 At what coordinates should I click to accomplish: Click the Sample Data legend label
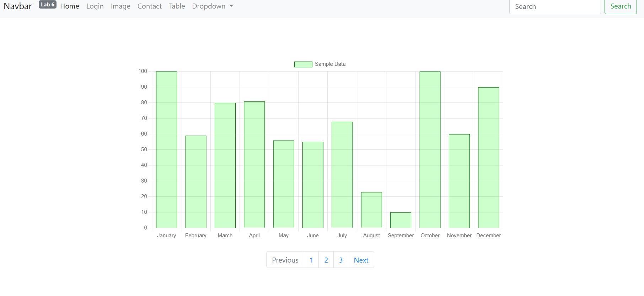pos(330,64)
